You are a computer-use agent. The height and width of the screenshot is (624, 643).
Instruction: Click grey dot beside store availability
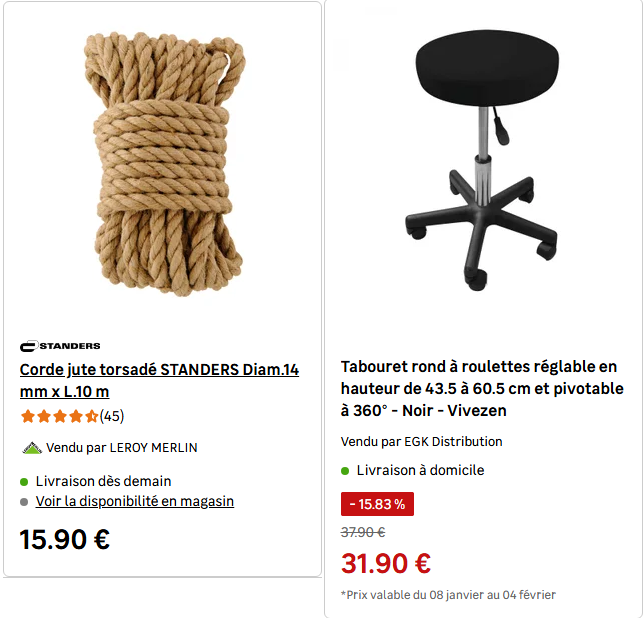click(x=24, y=502)
